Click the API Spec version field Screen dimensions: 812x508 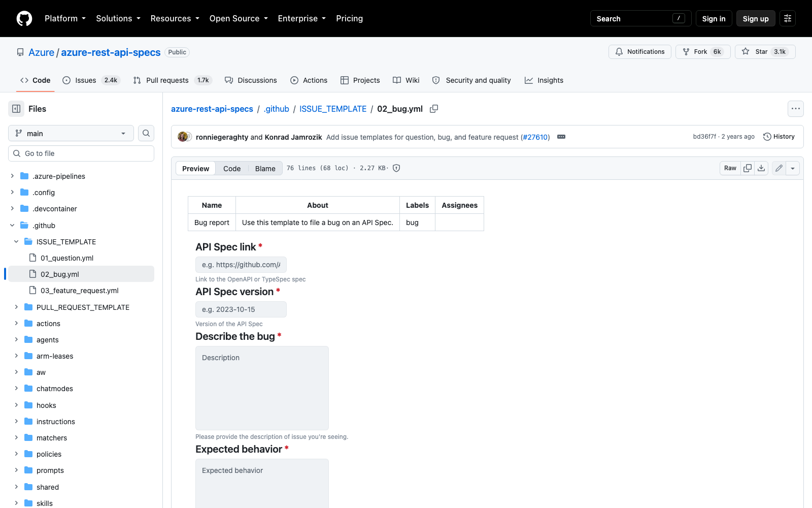click(241, 309)
